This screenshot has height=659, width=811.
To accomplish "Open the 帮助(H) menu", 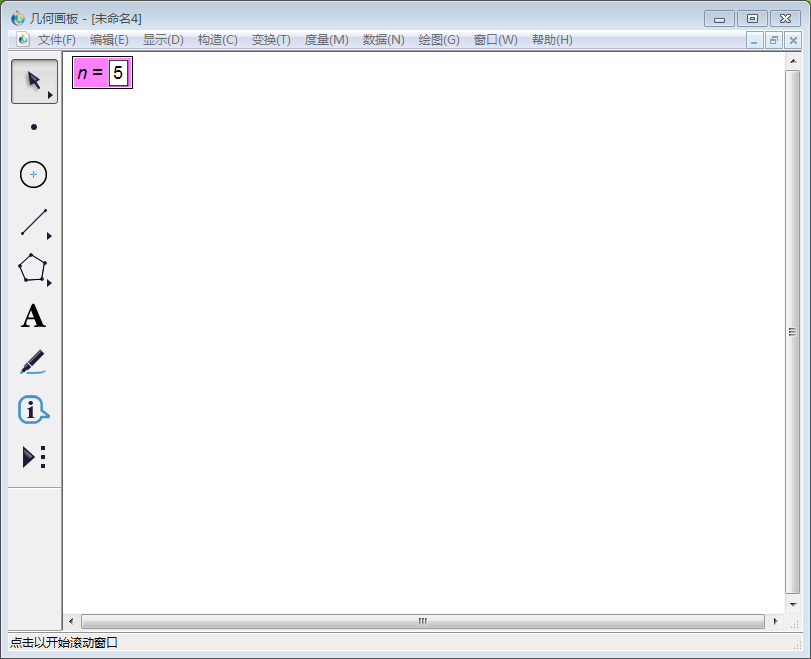I will coord(552,40).
